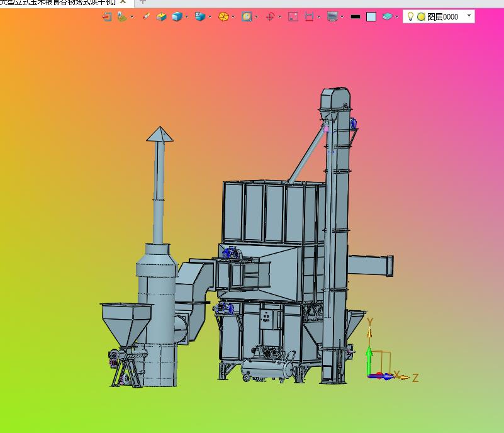This screenshot has width=504, height=433.
Task: Click the light blue face color swatch
Action: [x=371, y=17]
